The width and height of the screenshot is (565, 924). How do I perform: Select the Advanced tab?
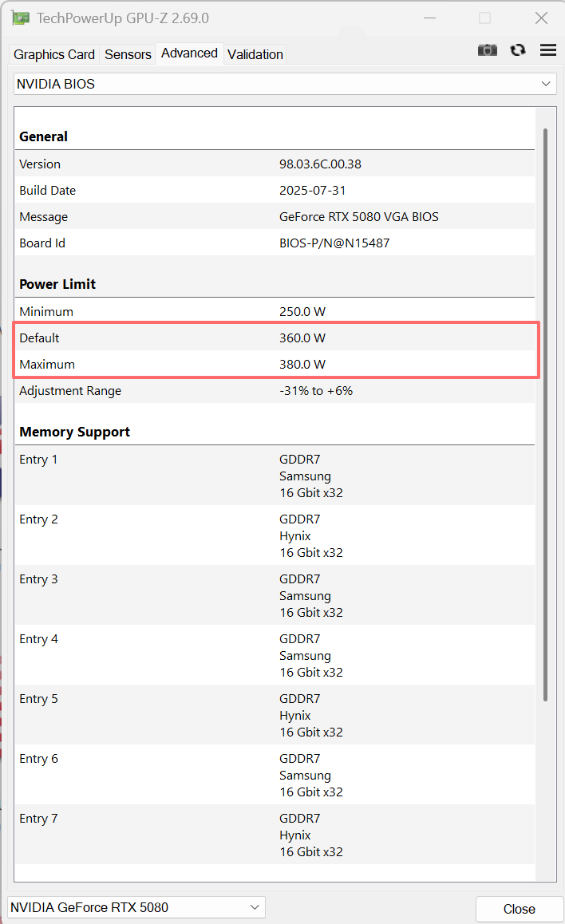click(189, 53)
